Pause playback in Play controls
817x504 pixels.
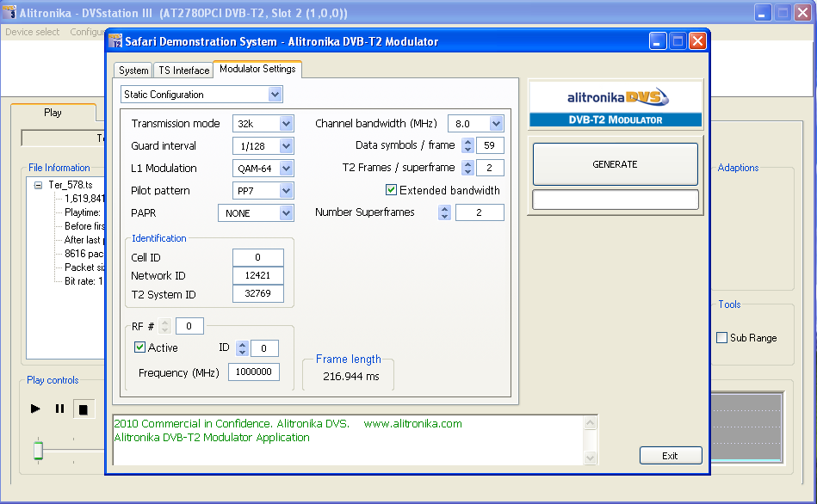[60, 409]
